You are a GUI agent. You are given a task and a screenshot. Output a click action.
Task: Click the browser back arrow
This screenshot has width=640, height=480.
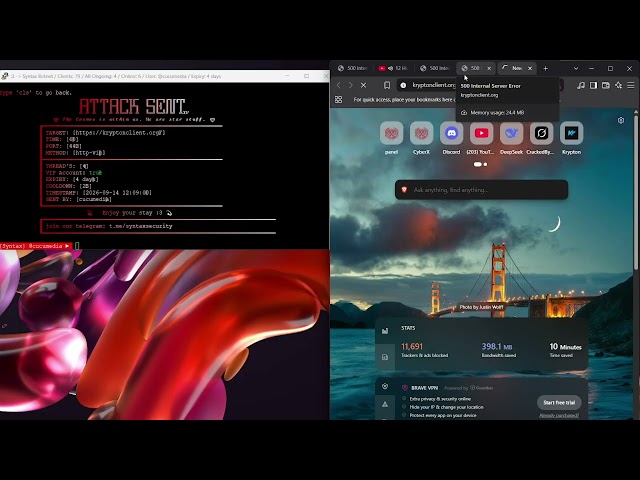[339, 85]
